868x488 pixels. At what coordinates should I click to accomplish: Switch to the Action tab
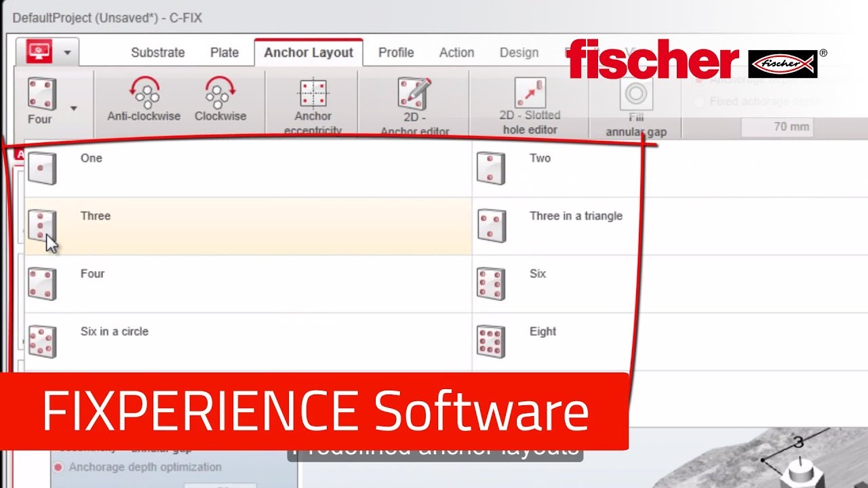pyautogui.click(x=456, y=53)
